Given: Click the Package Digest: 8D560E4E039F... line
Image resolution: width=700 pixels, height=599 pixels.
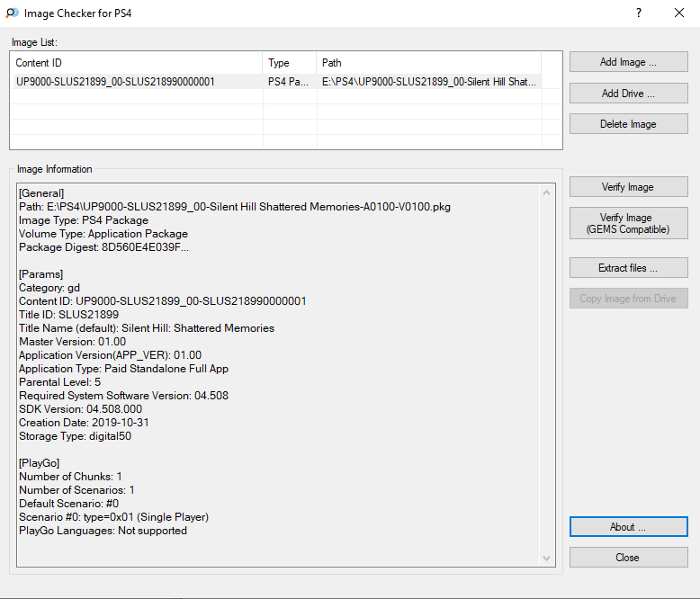Looking at the screenshot, I should click(x=103, y=247).
